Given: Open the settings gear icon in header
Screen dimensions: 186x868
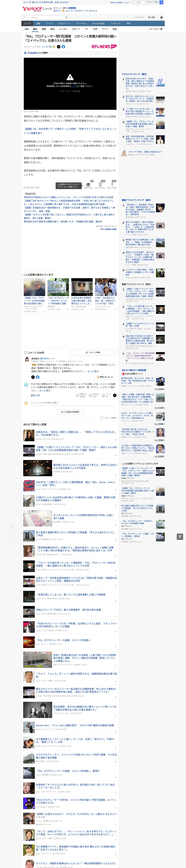Looking at the screenshot, I should click(x=161, y=18).
